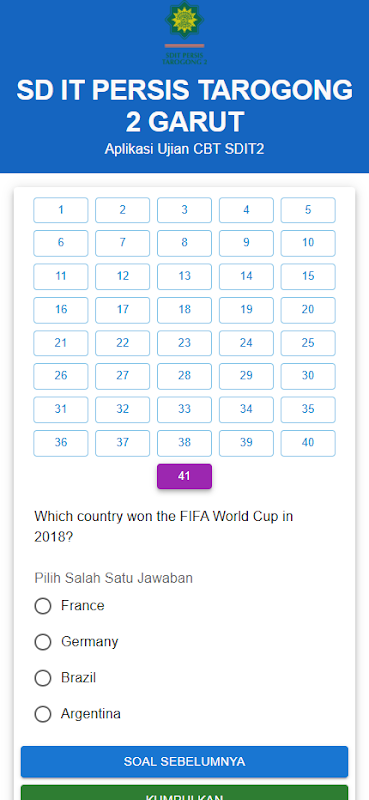Go to question 32
This screenshot has width=369, height=800.
click(x=122, y=410)
